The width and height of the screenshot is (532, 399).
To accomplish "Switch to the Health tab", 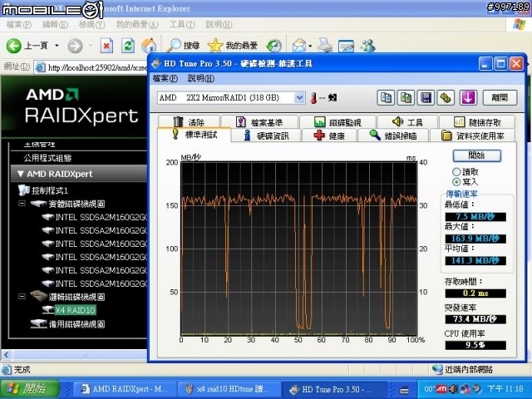I will [329, 135].
